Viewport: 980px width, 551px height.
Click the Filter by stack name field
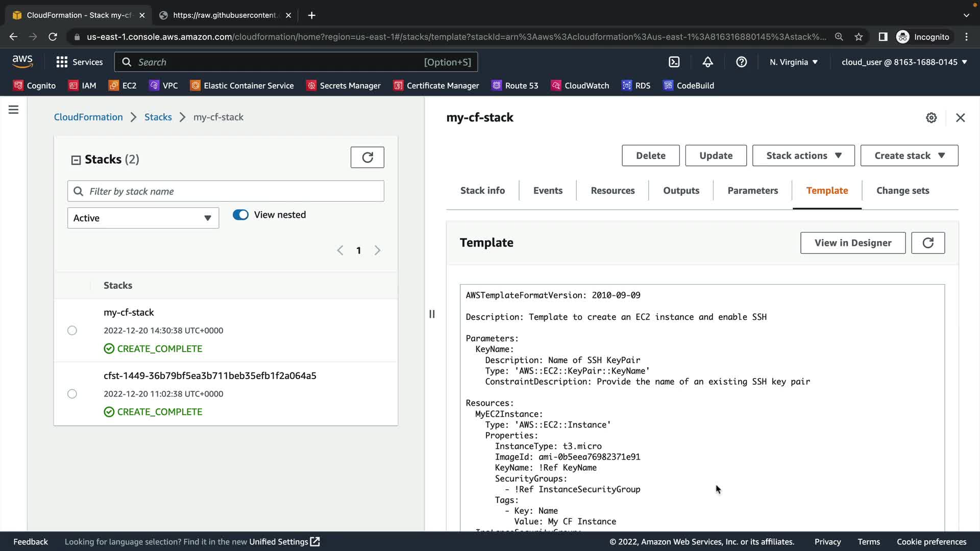226,191
